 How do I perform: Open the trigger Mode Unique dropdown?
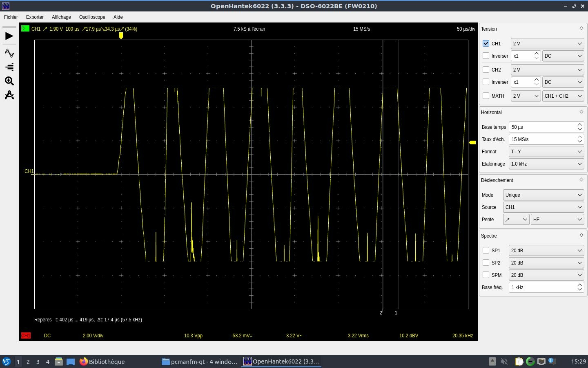click(543, 195)
